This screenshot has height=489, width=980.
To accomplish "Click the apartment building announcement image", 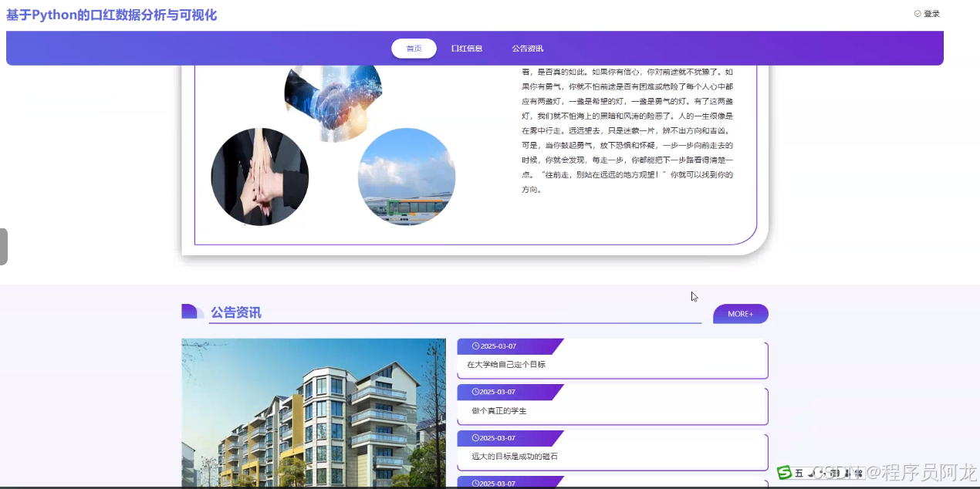I will coord(313,413).
